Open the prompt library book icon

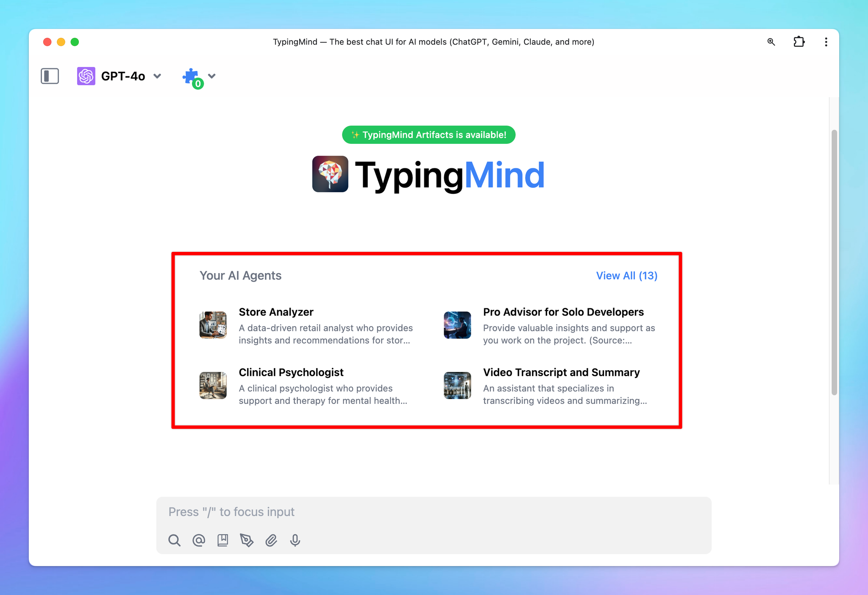point(223,540)
